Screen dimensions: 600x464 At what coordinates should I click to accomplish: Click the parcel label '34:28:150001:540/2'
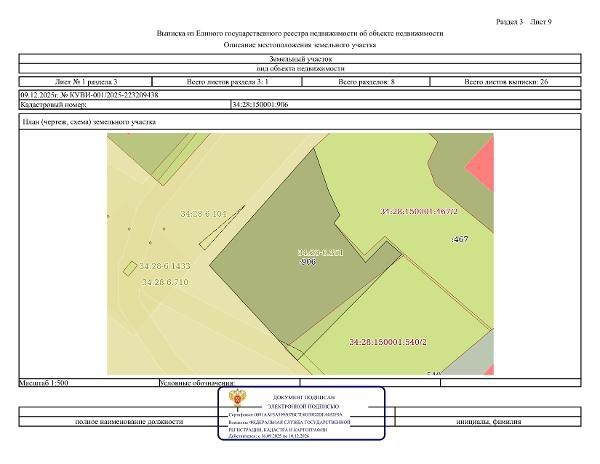(388, 342)
